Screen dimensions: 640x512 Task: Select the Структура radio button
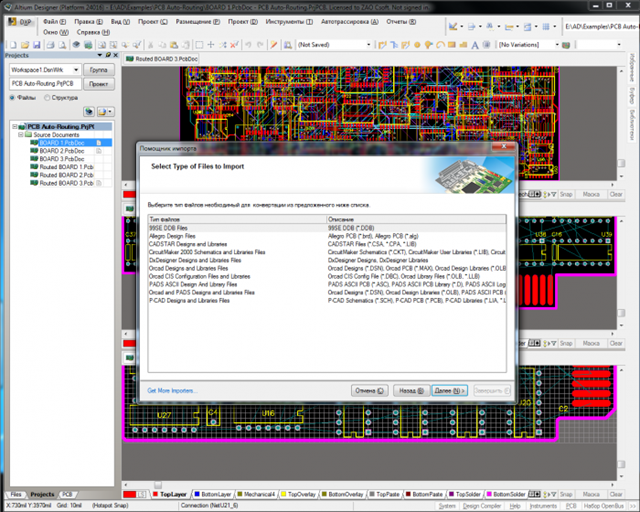(x=47, y=98)
